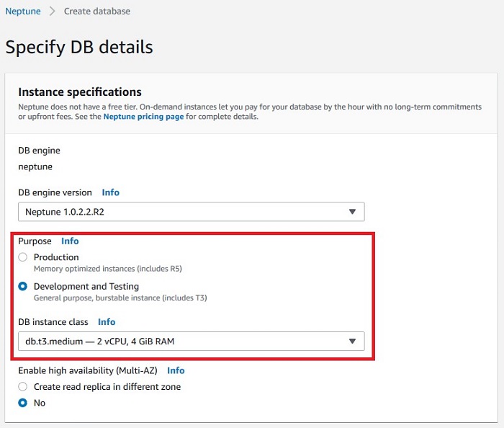This screenshot has height=428, width=504.
Task: Open Info next to Enable high availability
Action: click(x=176, y=370)
